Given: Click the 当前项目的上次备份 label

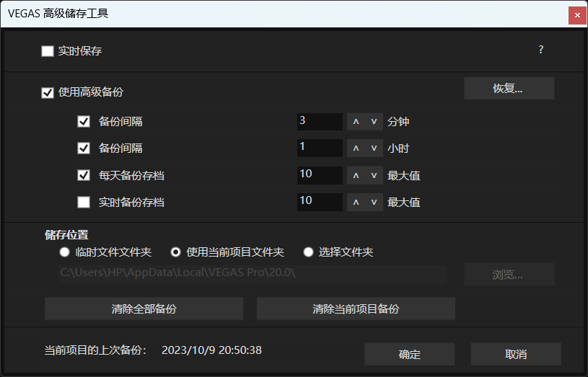Looking at the screenshot, I should pyautogui.click(x=96, y=350).
